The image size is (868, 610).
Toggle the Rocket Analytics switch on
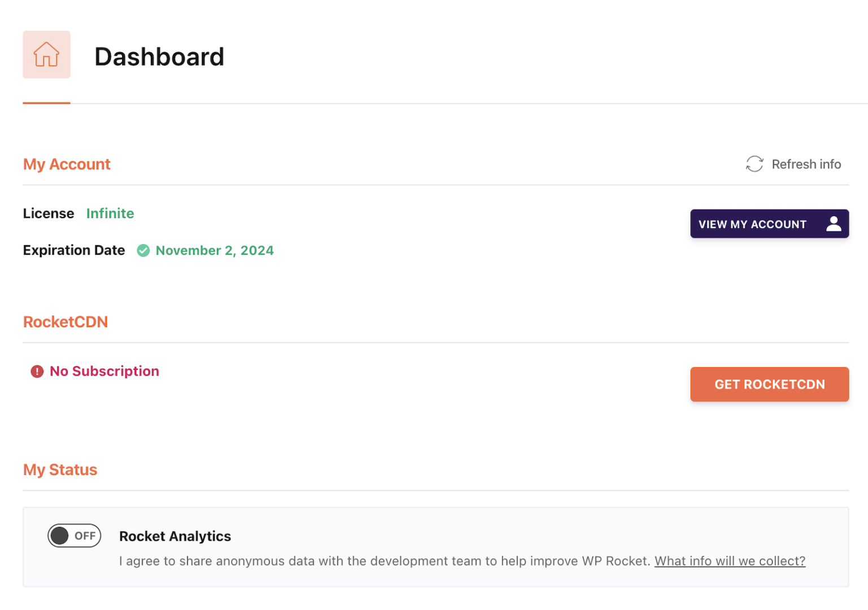click(74, 536)
